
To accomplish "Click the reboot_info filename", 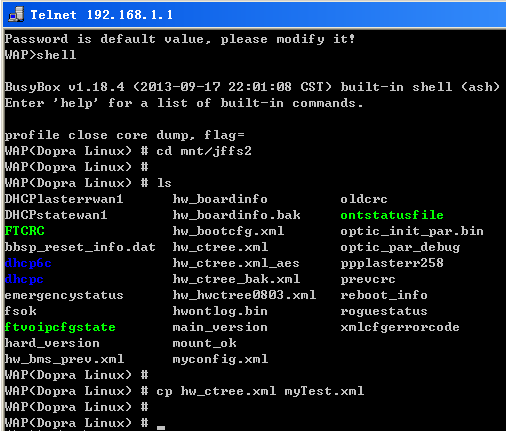I will tap(384, 295).
